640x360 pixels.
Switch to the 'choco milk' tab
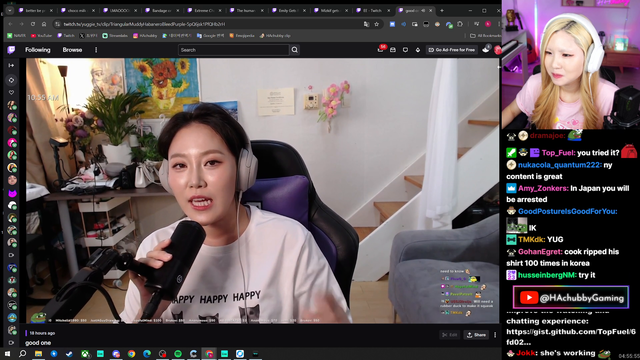77,11
